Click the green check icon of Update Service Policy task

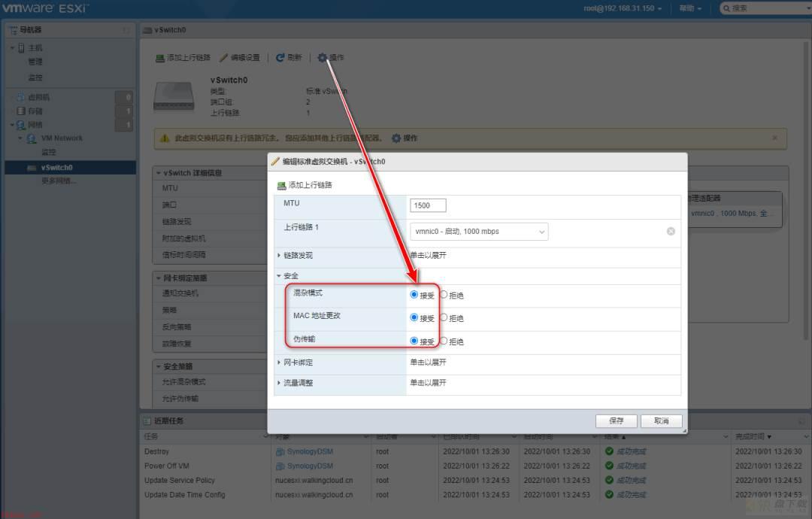(x=610, y=480)
